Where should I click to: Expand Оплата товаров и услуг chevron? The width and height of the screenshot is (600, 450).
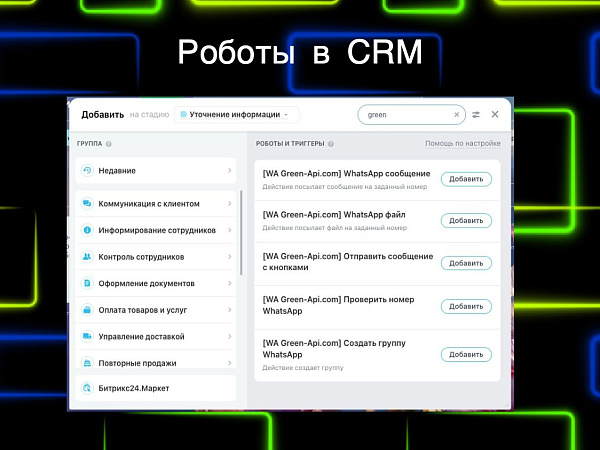[230, 310]
